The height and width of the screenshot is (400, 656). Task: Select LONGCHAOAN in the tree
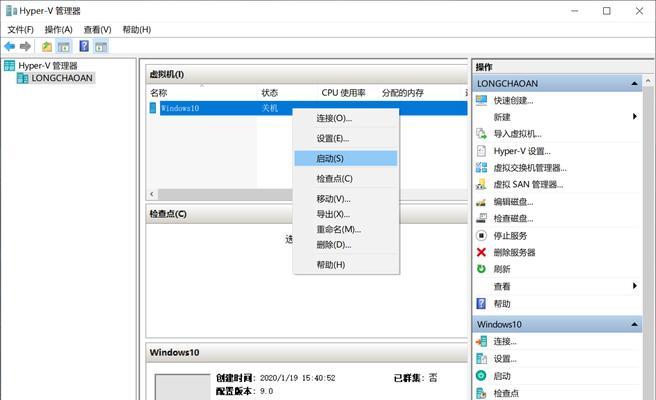[62, 78]
